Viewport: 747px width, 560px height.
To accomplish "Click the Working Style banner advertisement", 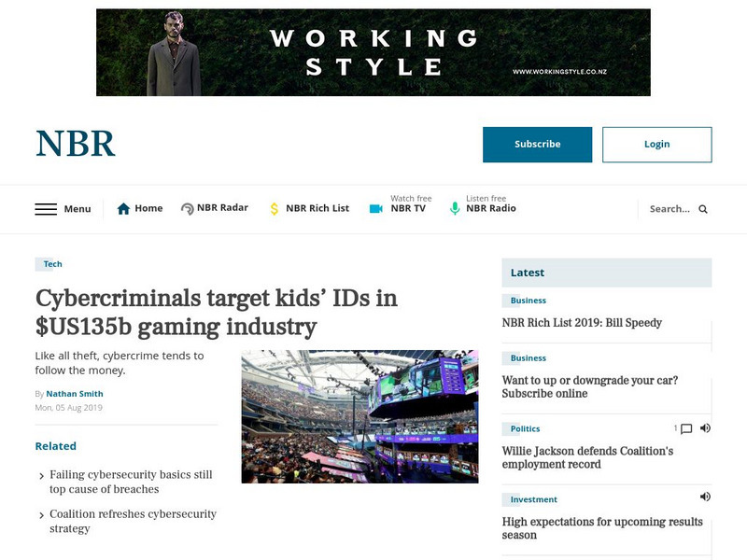I will tap(373, 51).
